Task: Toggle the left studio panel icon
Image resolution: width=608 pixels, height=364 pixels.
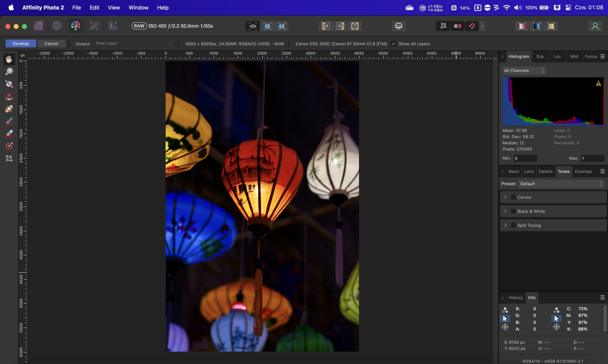Action: pos(522,26)
